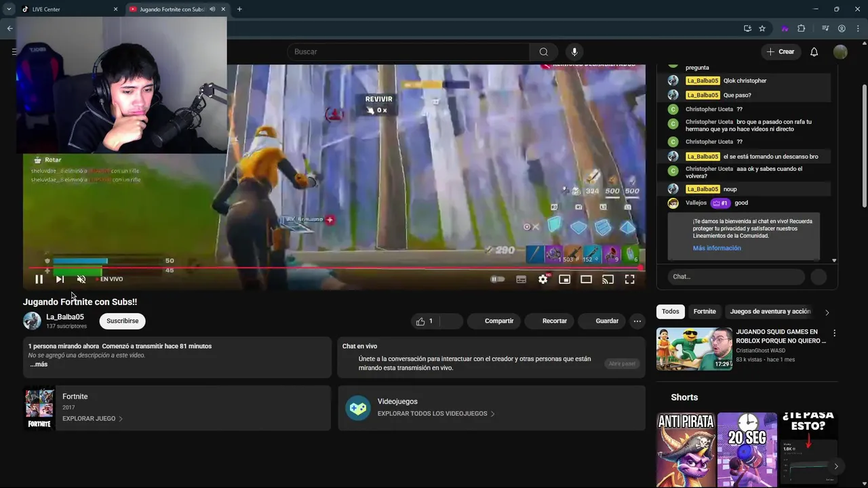This screenshot has width=868, height=488.
Task: Install app from address bar icon
Action: (747, 28)
